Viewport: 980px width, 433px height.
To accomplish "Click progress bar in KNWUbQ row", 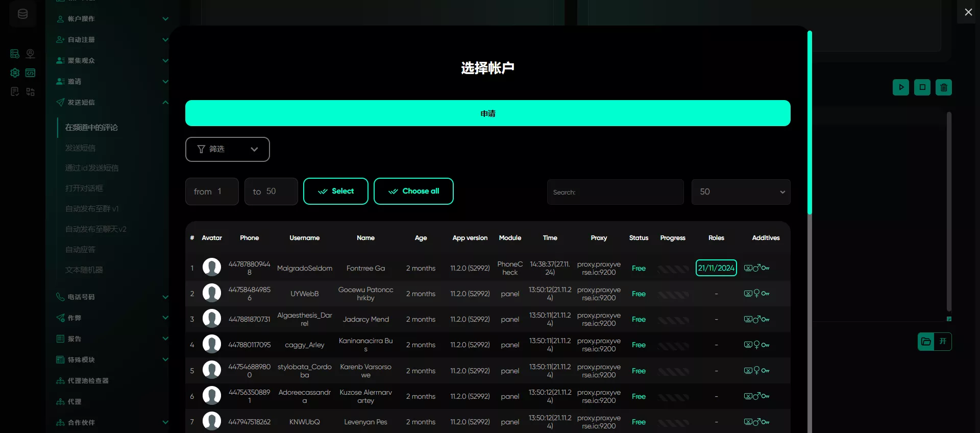I will pos(673,423).
